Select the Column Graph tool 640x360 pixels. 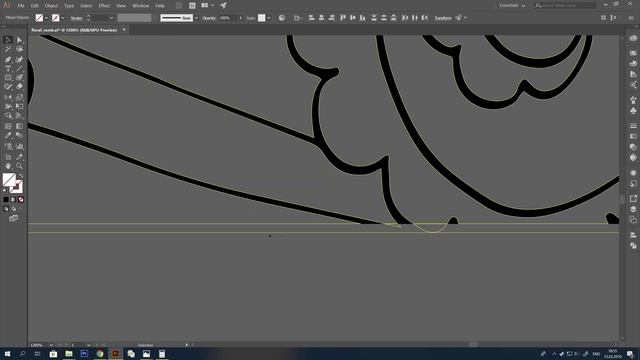(x=19, y=146)
